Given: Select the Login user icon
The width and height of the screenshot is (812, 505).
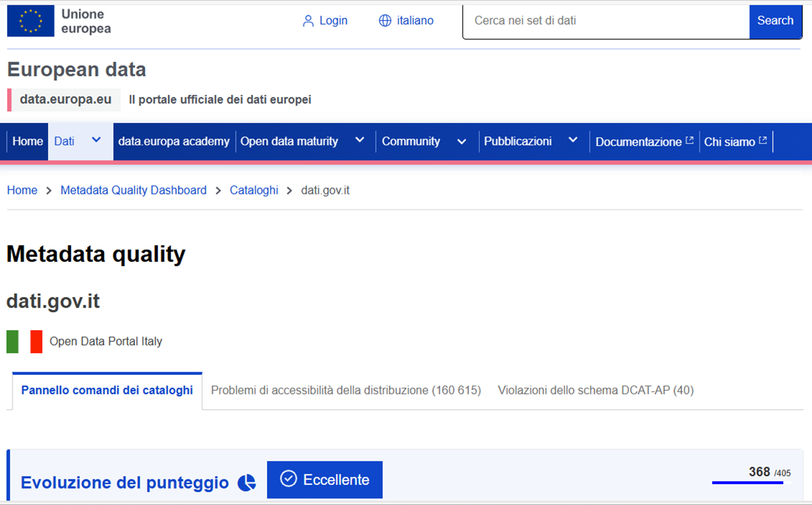Looking at the screenshot, I should click(308, 21).
